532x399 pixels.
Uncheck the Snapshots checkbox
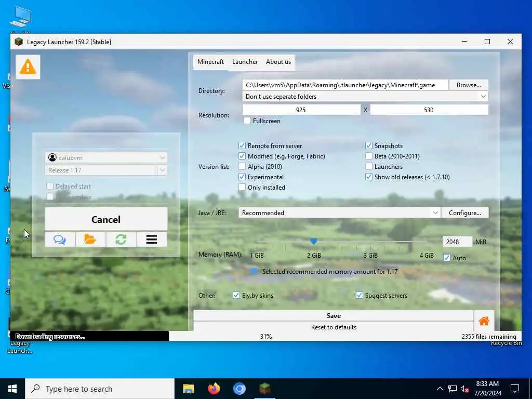[369, 145]
